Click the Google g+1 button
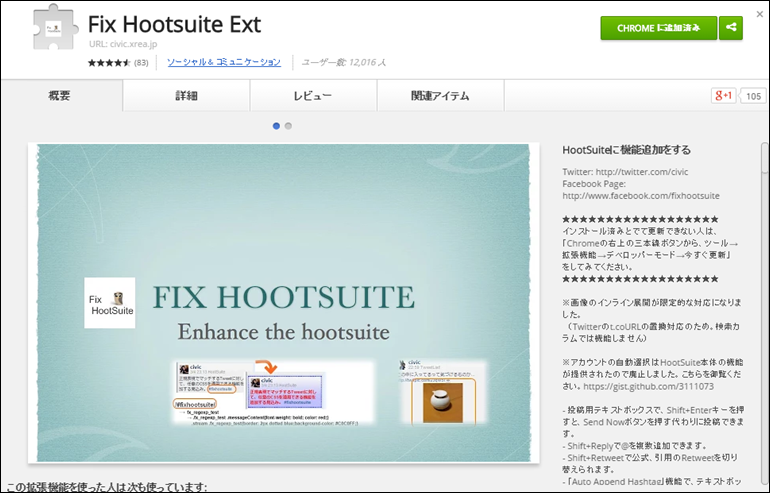This screenshot has width=770, height=493. (723, 96)
